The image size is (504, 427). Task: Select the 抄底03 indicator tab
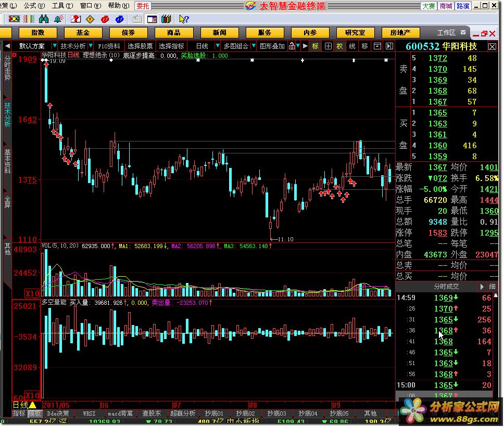click(x=277, y=413)
